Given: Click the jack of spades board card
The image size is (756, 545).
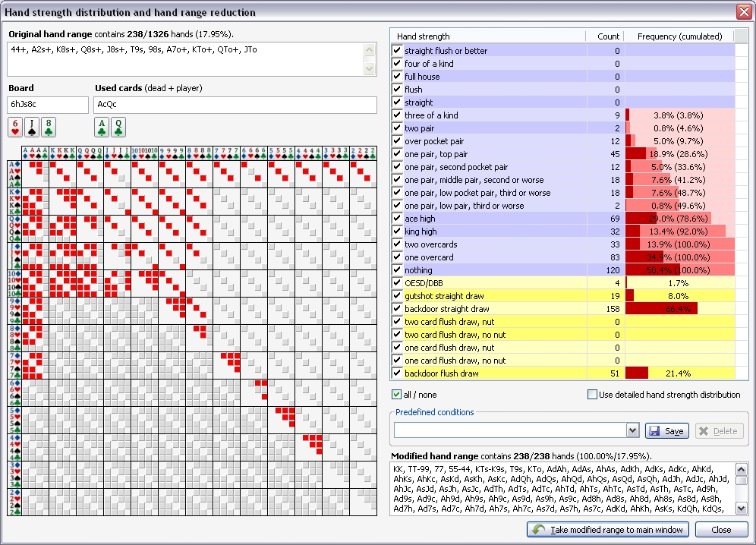Looking at the screenshot, I should click(x=32, y=128).
